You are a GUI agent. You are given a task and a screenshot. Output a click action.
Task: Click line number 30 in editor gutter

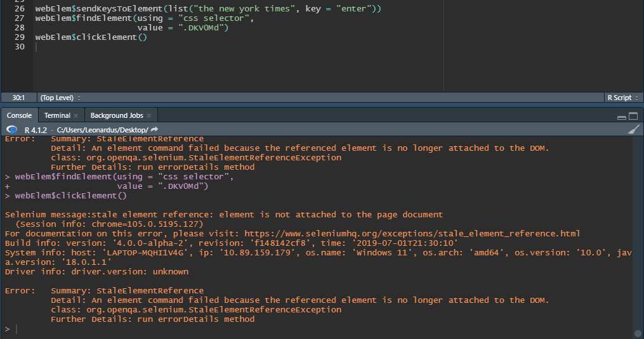coord(20,46)
